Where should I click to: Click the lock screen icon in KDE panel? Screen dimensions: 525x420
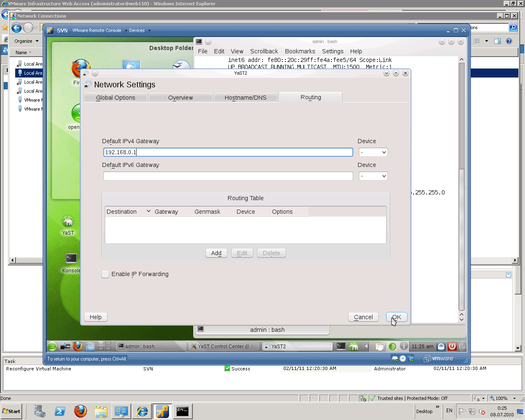coord(441,346)
